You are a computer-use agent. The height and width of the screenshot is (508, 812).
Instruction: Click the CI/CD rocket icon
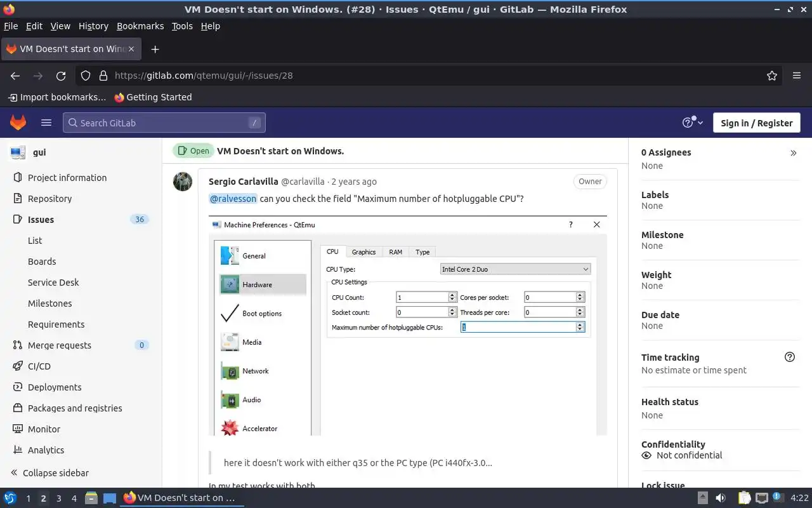coord(18,366)
